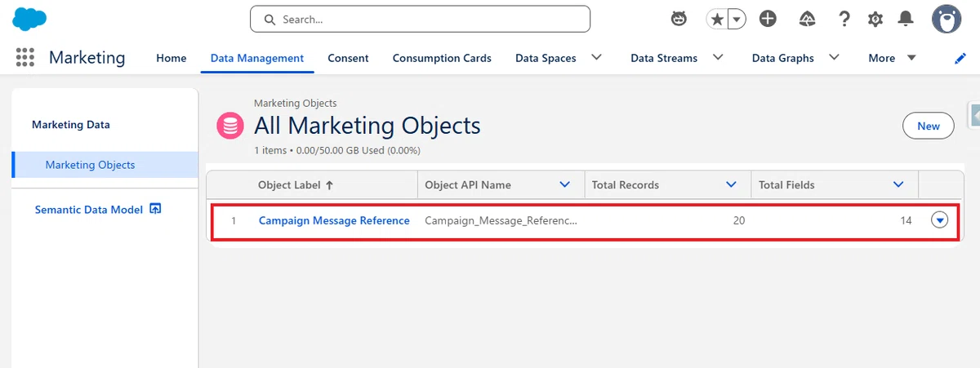
Task: Open the Data Spaces tab
Action: (546, 58)
